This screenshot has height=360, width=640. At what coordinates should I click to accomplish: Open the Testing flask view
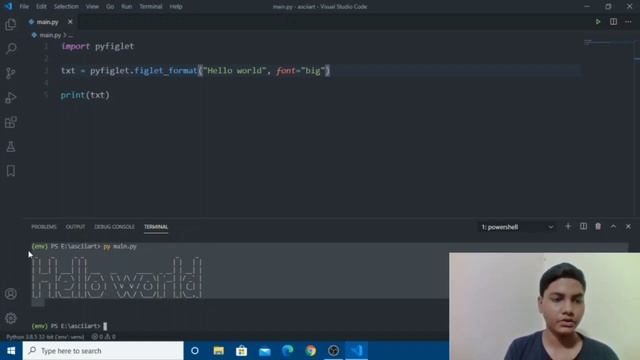click(11, 147)
